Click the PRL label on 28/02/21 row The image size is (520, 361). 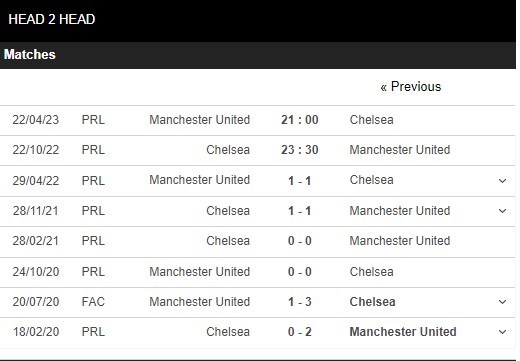click(93, 241)
